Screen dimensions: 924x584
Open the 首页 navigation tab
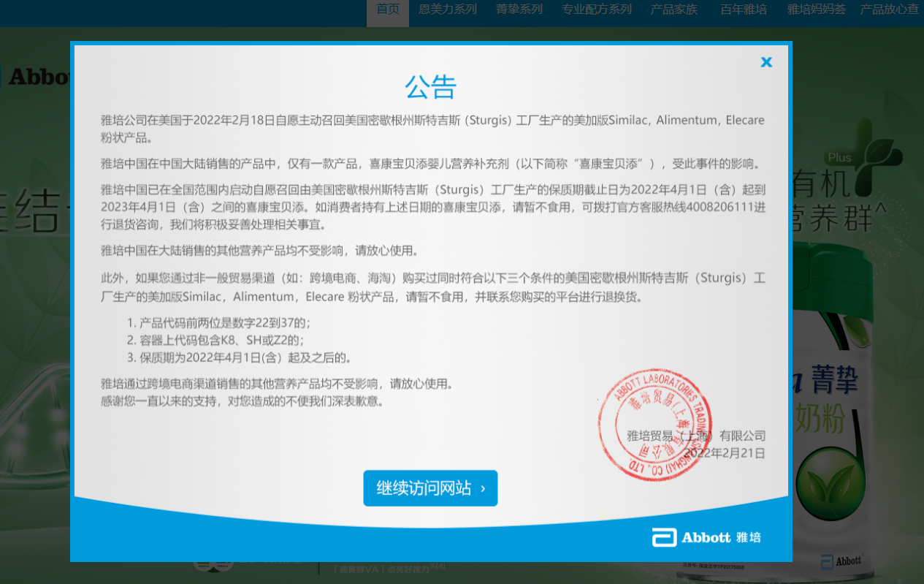click(388, 10)
